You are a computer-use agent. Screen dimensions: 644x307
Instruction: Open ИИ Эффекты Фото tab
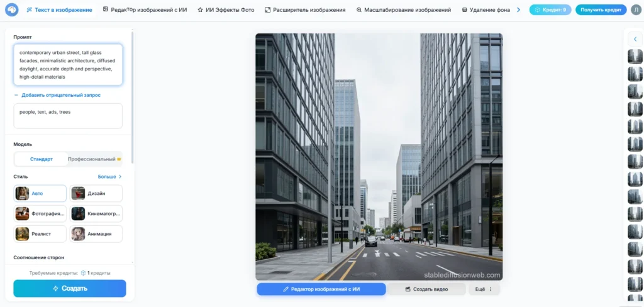tap(226, 10)
